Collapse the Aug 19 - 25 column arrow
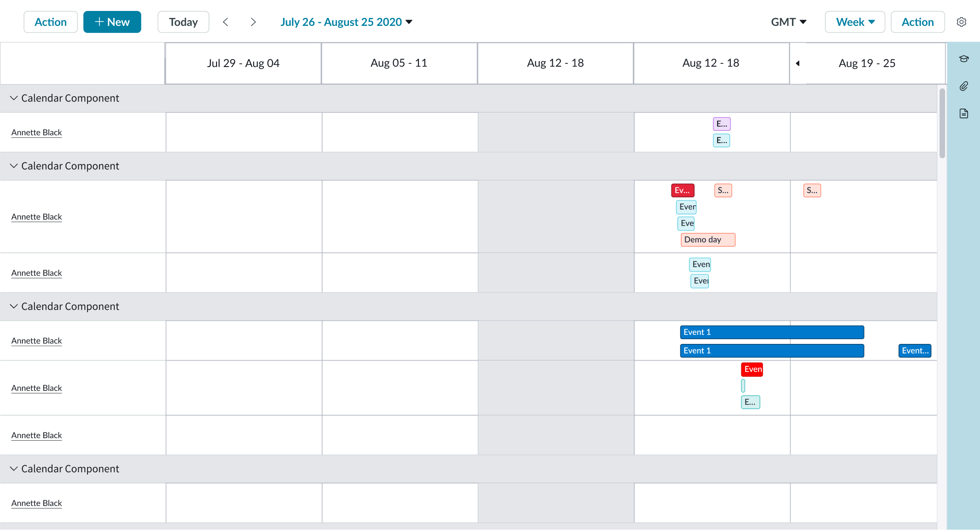The height and width of the screenshot is (530, 980). pyautogui.click(x=798, y=63)
